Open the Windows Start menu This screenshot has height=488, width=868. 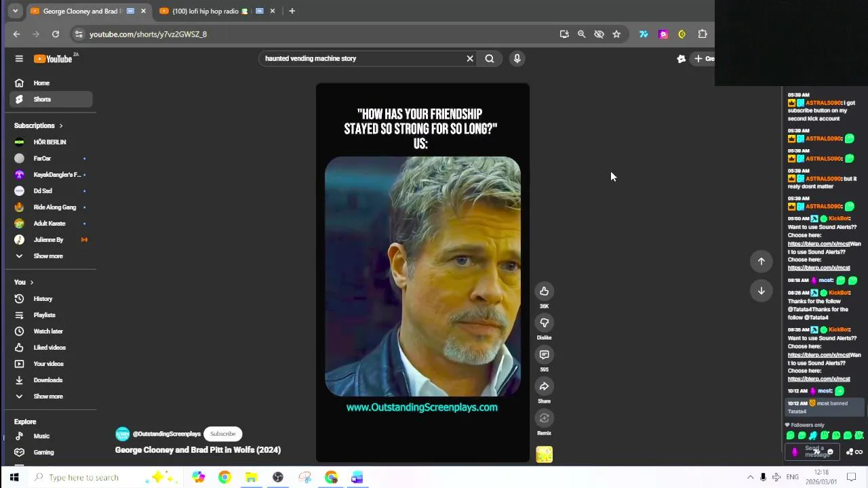pos(14,477)
